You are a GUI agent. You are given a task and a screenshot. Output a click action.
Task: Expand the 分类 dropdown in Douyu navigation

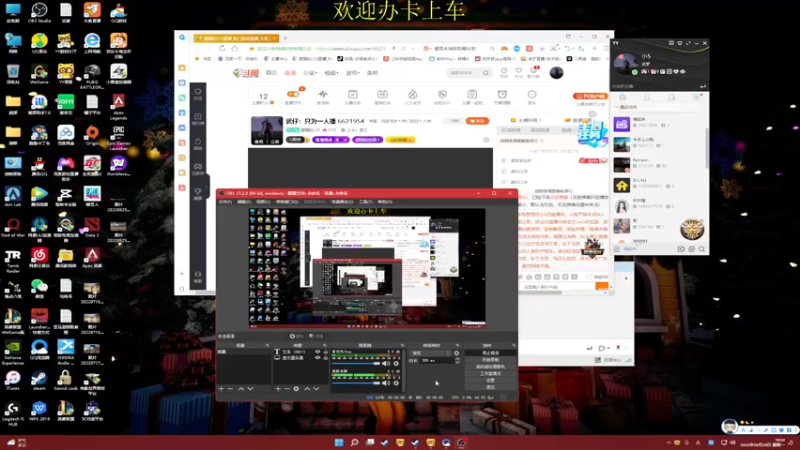click(x=310, y=73)
